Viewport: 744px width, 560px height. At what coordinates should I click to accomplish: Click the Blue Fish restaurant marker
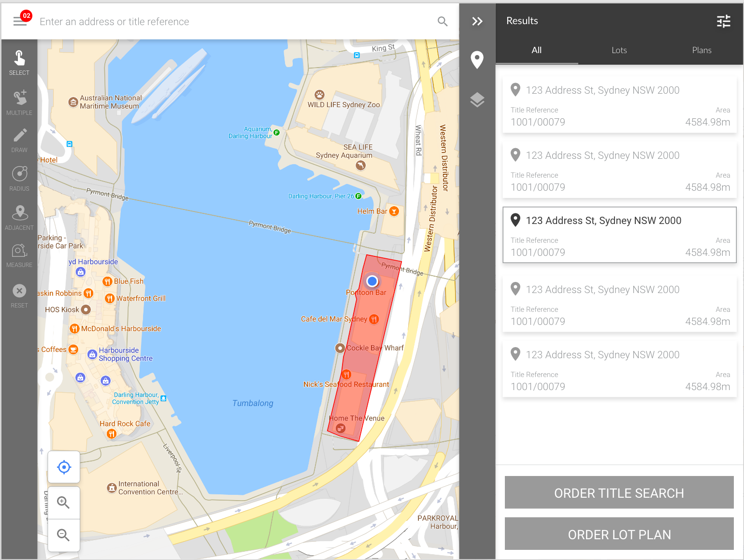[x=107, y=281]
